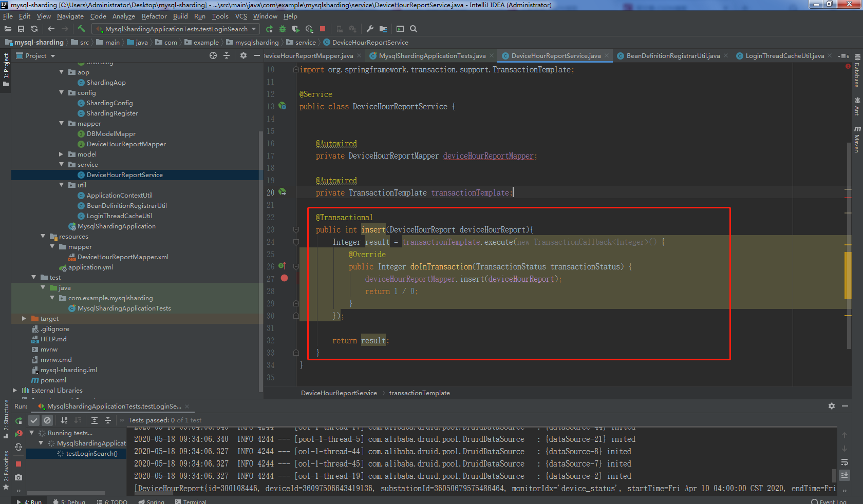The image size is (863, 504).
Task: Open the Project panel gear options
Action: tap(243, 55)
